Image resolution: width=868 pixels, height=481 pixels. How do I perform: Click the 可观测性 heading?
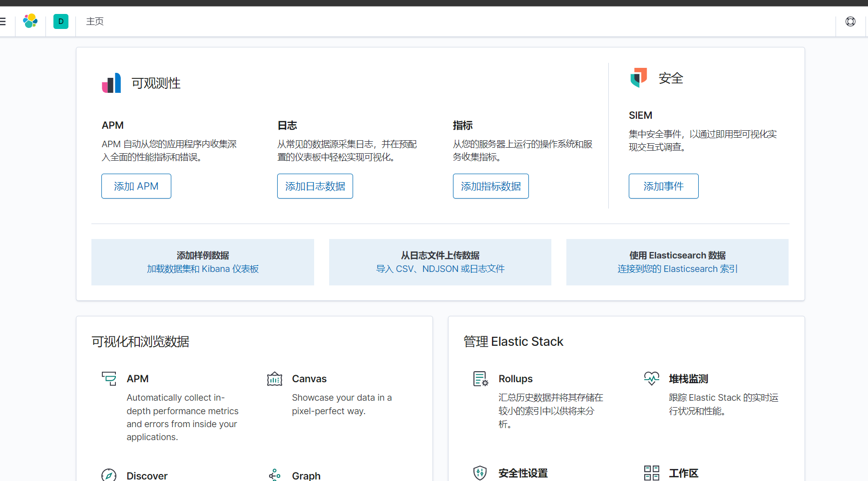pos(156,83)
